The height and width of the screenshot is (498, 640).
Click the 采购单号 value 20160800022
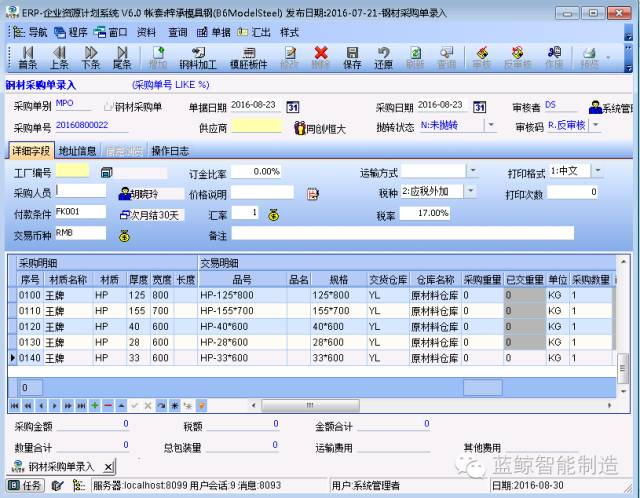(x=82, y=125)
